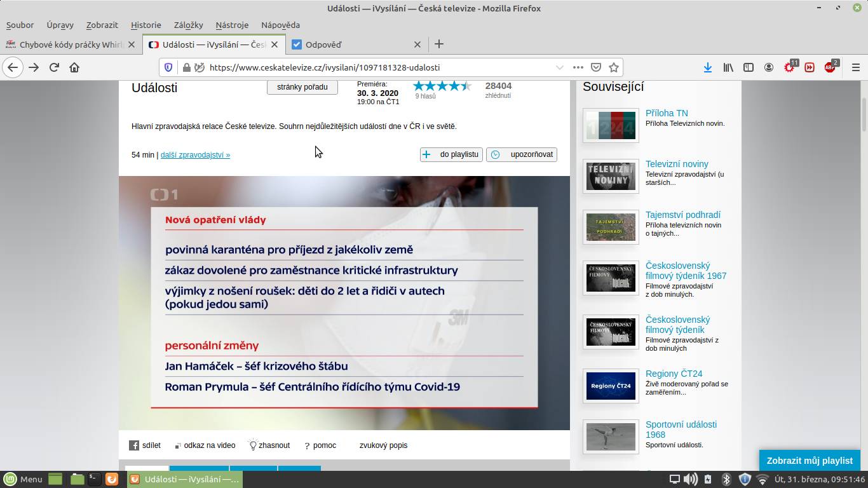Toggle the sidebars icon
The image size is (868, 488).
pyautogui.click(x=749, y=67)
